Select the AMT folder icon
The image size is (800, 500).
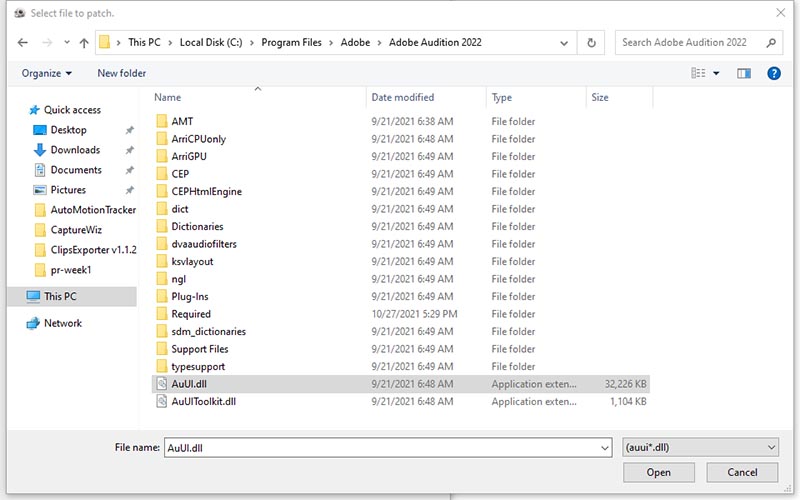point(162,121)
